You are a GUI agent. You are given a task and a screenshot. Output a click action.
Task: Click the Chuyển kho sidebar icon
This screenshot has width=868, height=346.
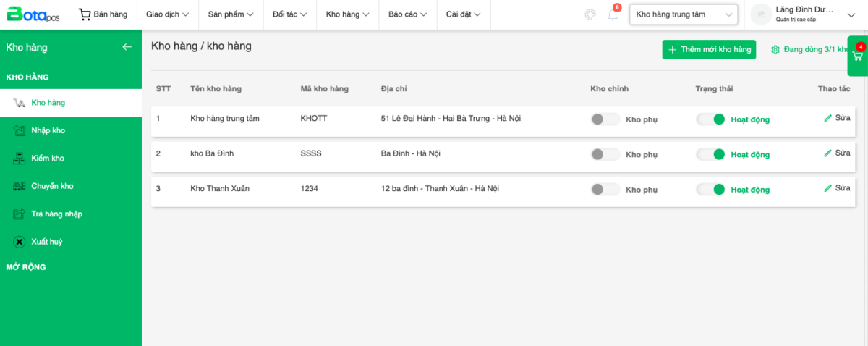pyautogui.click(x=20, y=186)
